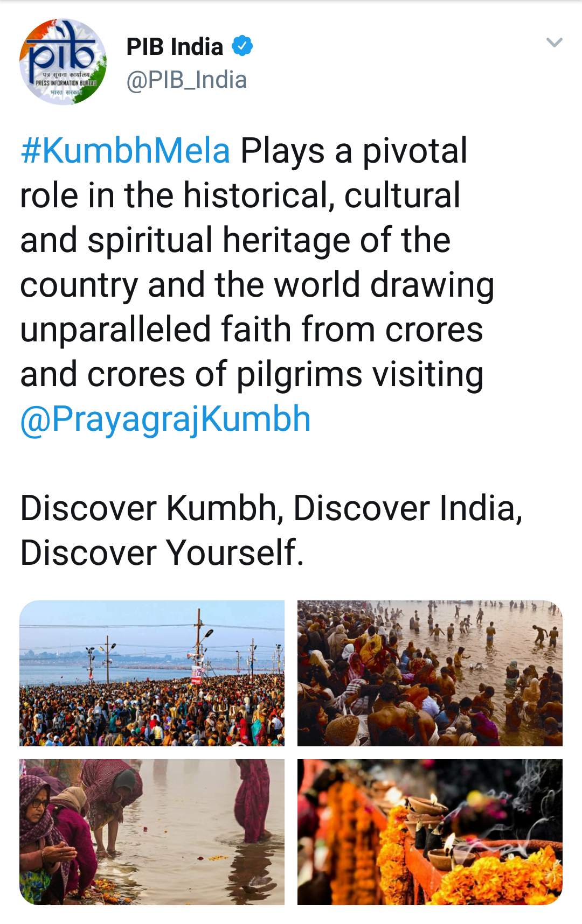View the pilgrims bathing in river photo
This screenshot has height=924, width=582.
click(x=429, y=673)
